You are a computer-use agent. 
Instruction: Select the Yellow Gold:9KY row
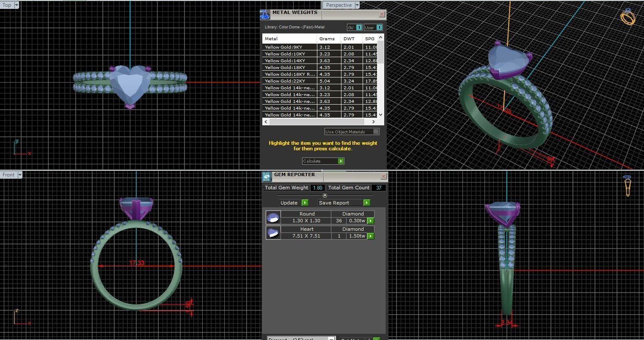click(x=320, y=47)
